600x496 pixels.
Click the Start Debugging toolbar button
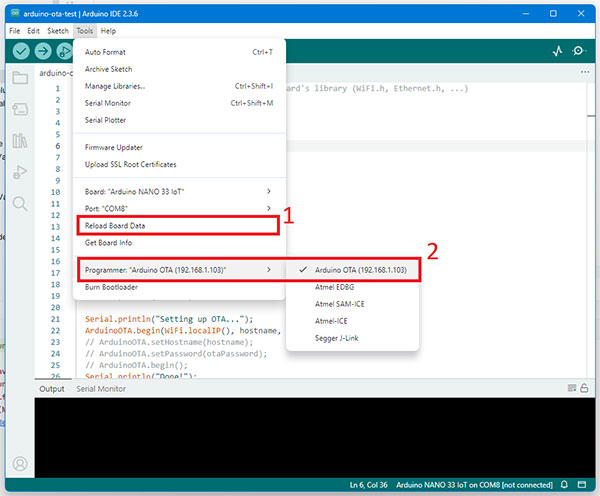pos(64,51)
